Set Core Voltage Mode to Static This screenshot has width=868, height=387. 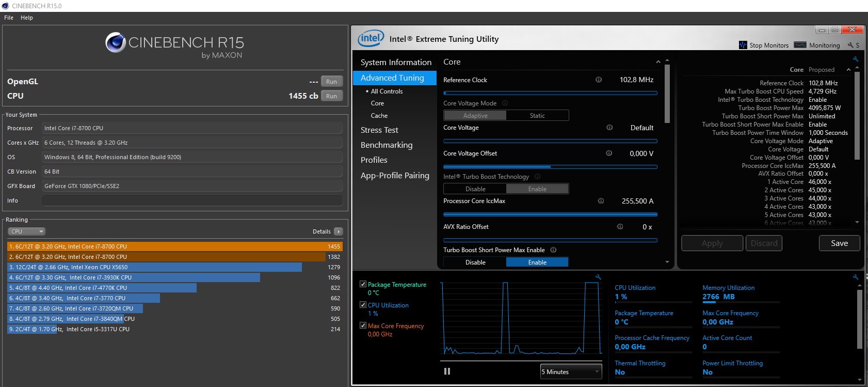[537, 115]
